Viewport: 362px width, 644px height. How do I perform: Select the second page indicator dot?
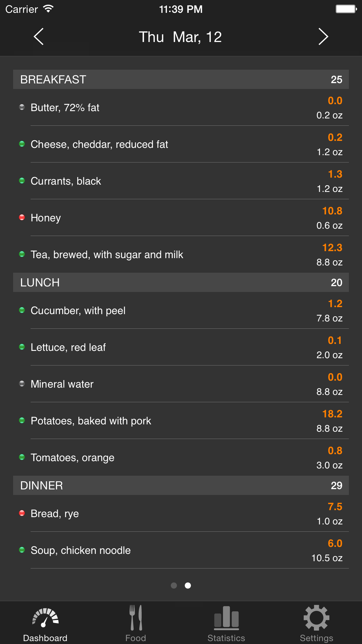pyautogui.click(x=188, y=585)
